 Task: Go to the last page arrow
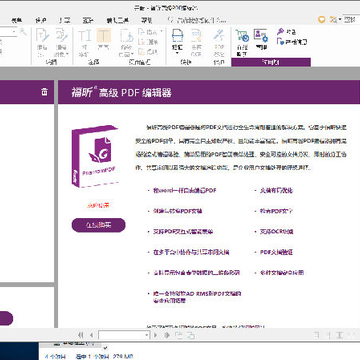(x=167, y=335)
